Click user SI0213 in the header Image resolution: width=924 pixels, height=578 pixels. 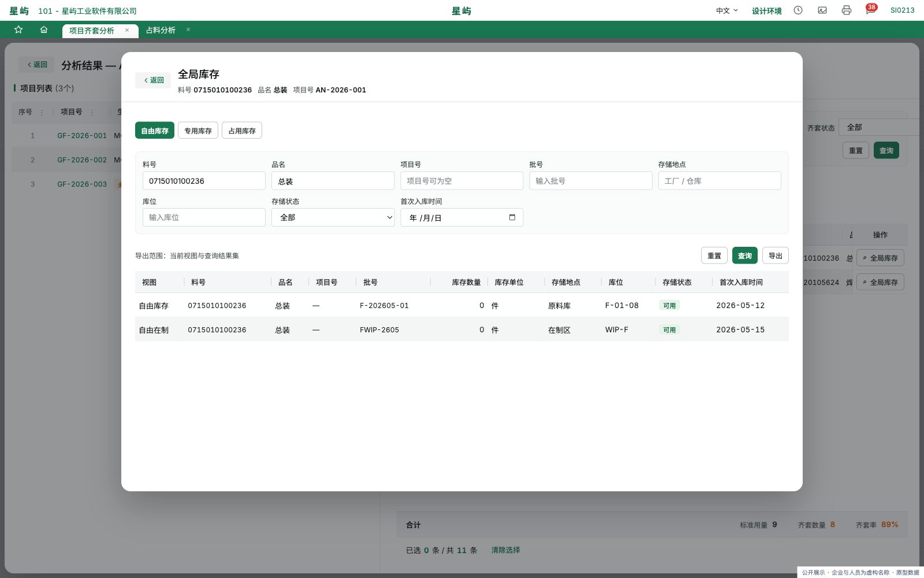tap(903, 10)
